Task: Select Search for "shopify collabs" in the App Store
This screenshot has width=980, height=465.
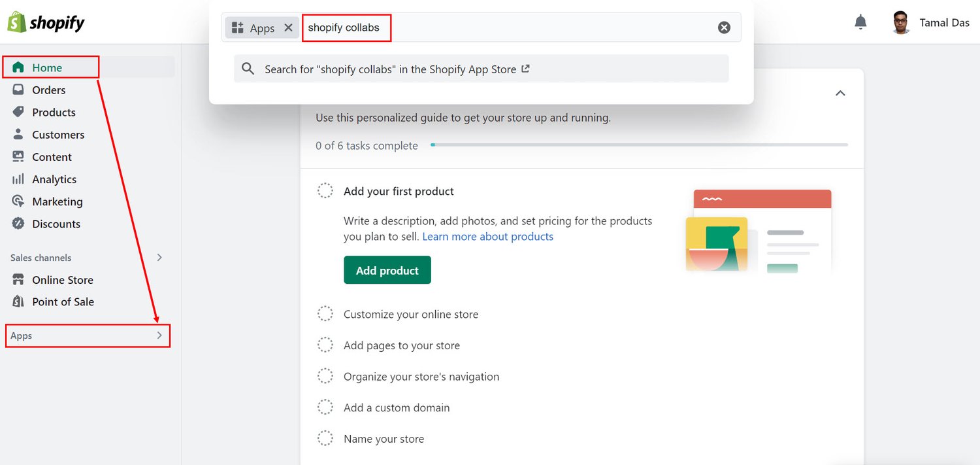Action: [482, 69]
